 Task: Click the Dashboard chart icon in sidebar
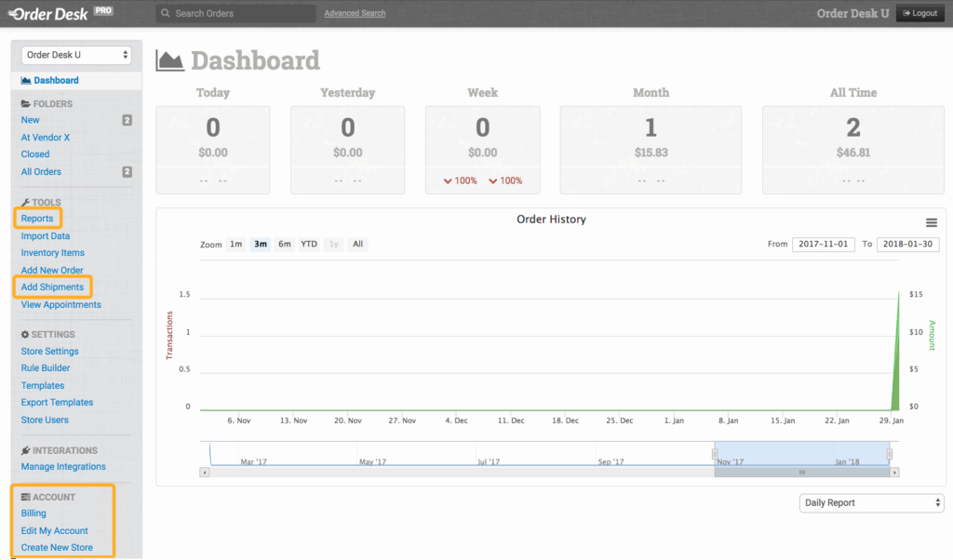coord(27,81)
